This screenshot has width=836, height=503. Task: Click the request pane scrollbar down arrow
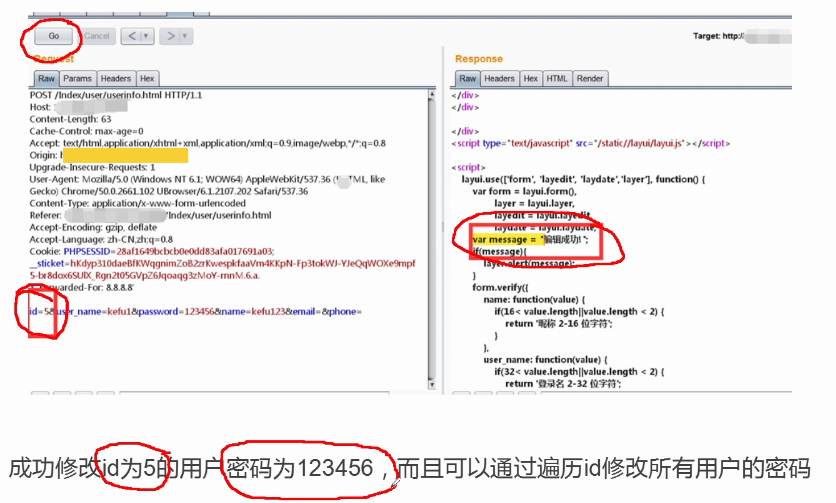coord(432,385)
